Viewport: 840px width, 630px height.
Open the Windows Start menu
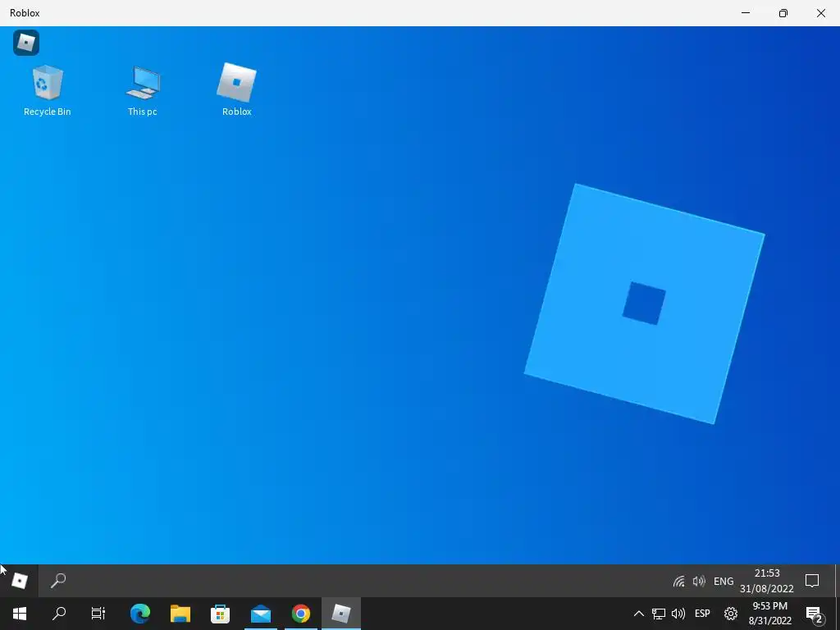point(20,614)
